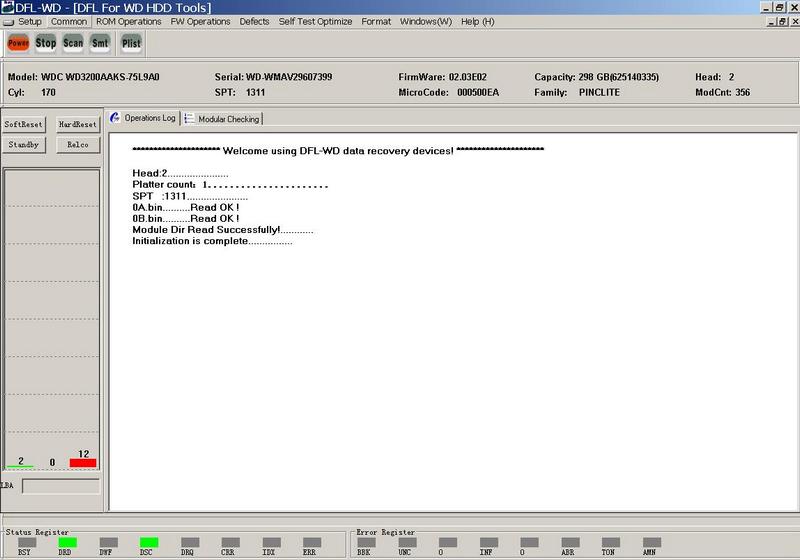Image resolution: width=800 pixels, height=560 pixels.
Task: Open the Smt toolbar button
Action: [x=100, y=43]
